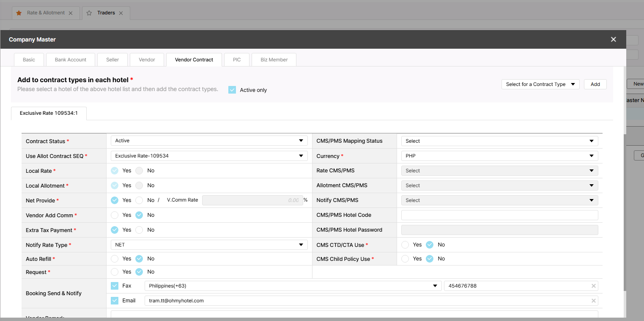Viewport: 644px width, 321px height.
Task: Select Yes for Auto Refill
Action: tap(115, 259)
